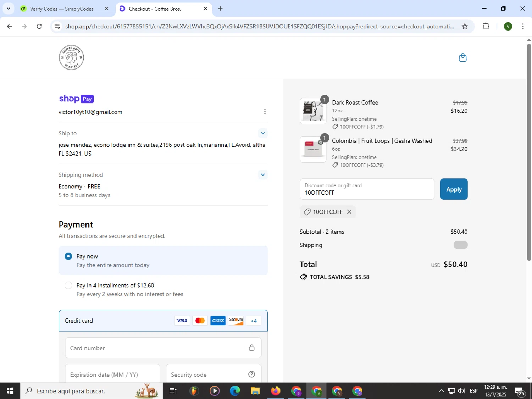Show hidden system tray icons
The height and width of the screenshot is (399, 532).
(441, 391)
